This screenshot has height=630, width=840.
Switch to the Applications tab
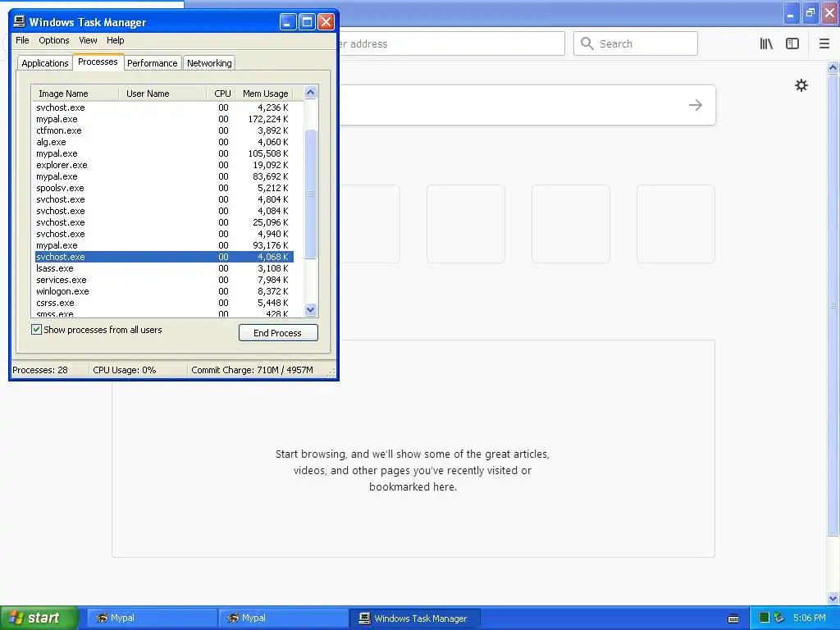45,63
